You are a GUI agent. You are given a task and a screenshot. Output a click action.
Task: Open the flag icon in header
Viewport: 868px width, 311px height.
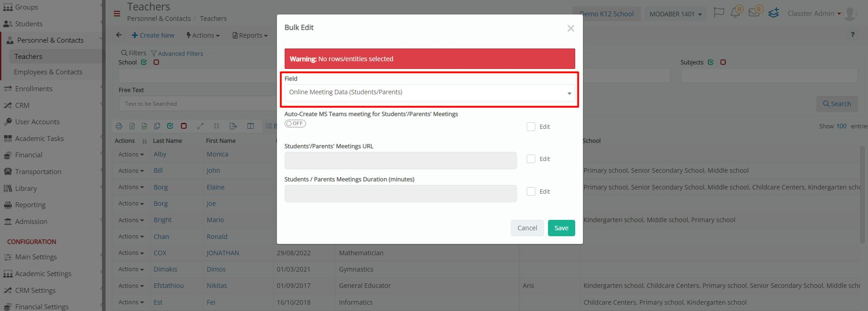(718, 13)
